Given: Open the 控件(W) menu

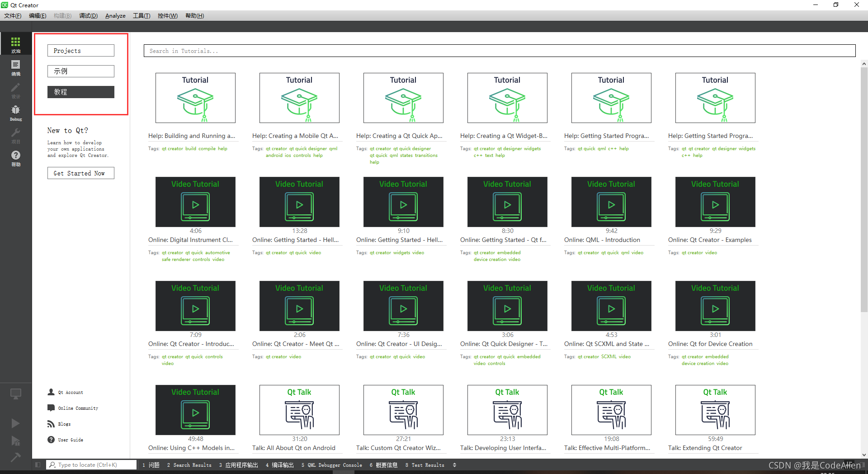Looking at the screenshot, I should pyautogui.click(x=168, y=16).
